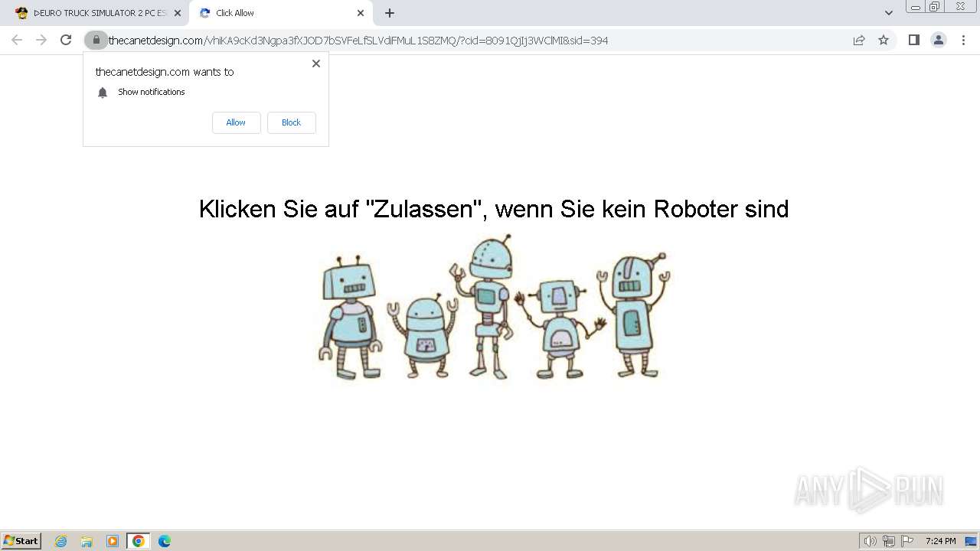
Task: Open the media player taskbar icon
Action: tap(113, 541)
